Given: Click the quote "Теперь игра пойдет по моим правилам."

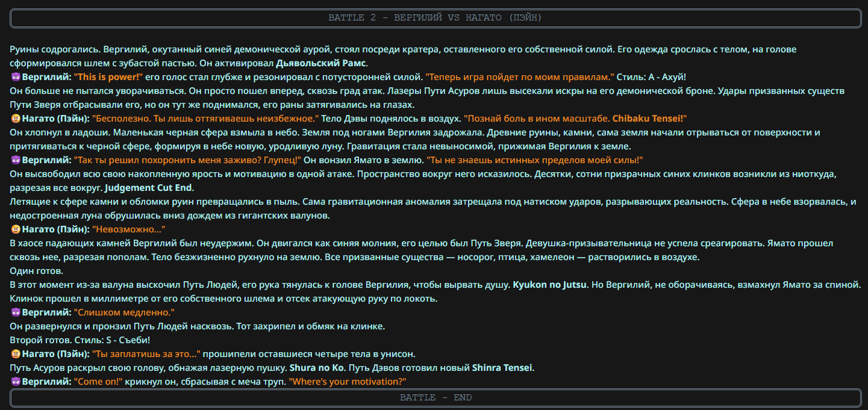Looking at the screenshot, I should tap(520, 77).
